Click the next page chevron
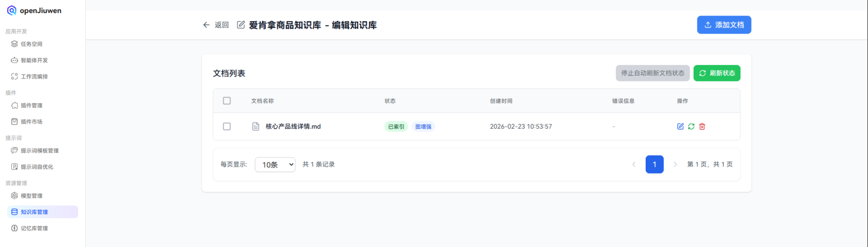This screenshot has height=247, width=868. [x=675, y=164]
